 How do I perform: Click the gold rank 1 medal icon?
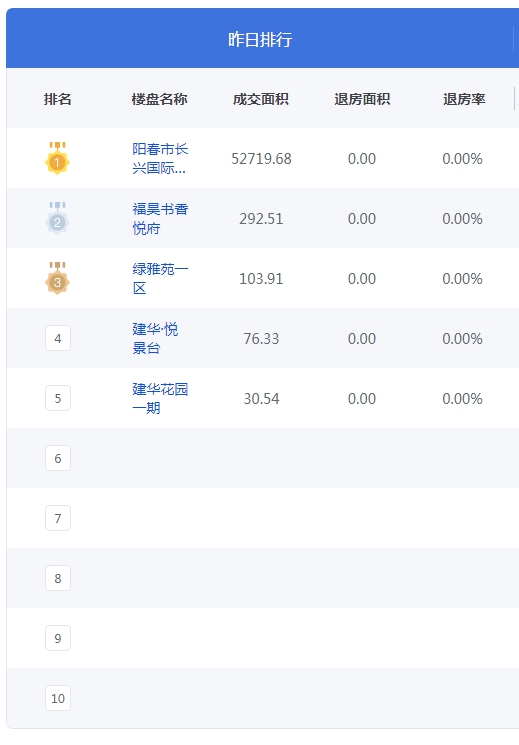58,158
